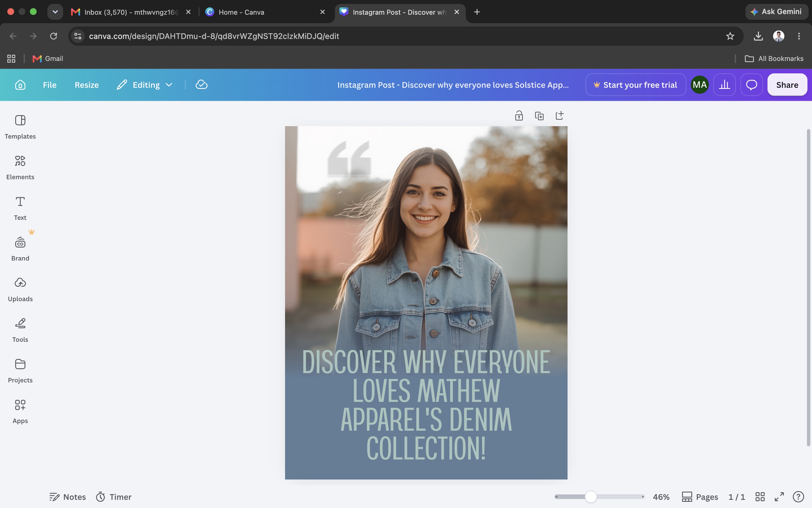The width and height of the screenshot is (812, 508).
Task: Bookmark this page with star icon
Action: tap(730, 36)
